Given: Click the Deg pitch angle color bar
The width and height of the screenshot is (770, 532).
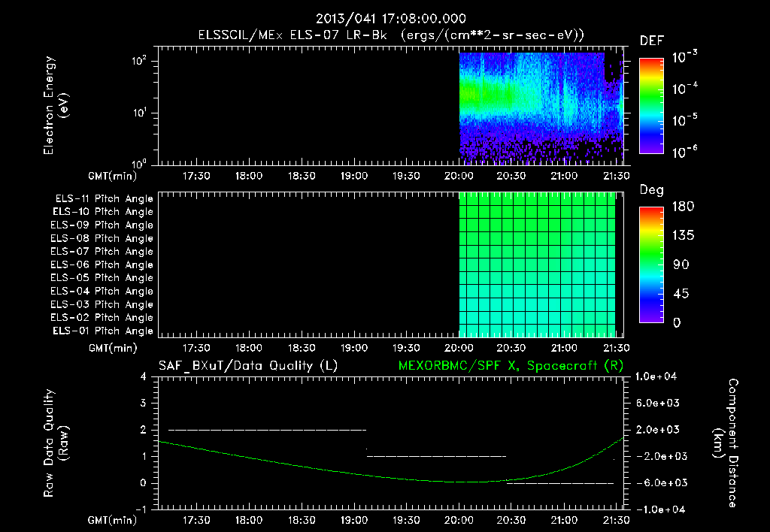Looking at the screenshot, I should pos(651,264).
